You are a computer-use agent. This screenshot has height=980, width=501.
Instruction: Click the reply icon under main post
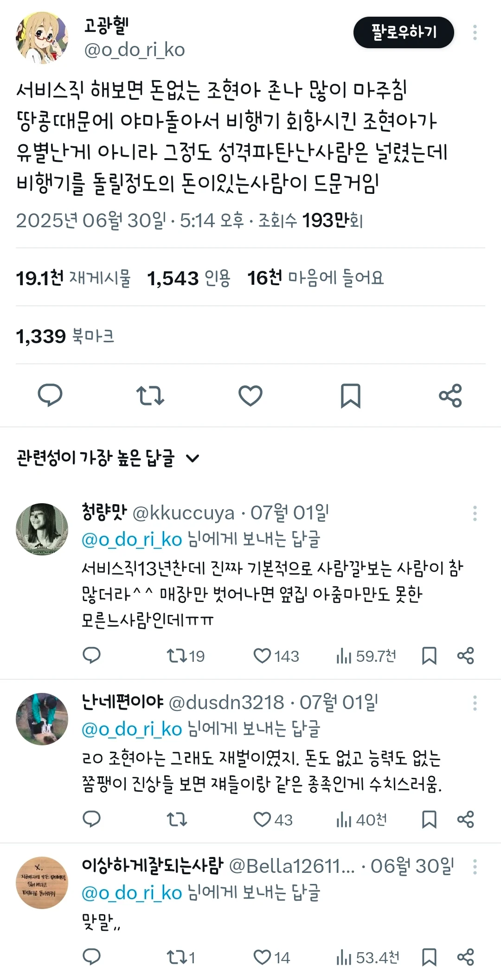point(50,396)
